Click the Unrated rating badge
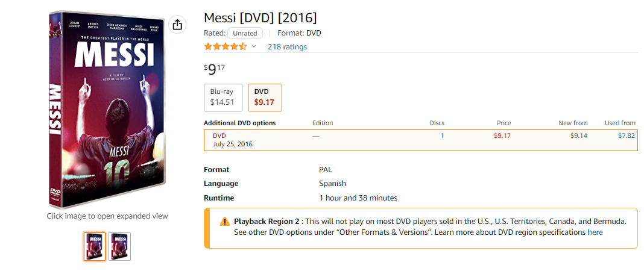 click(x=245, y=33)
